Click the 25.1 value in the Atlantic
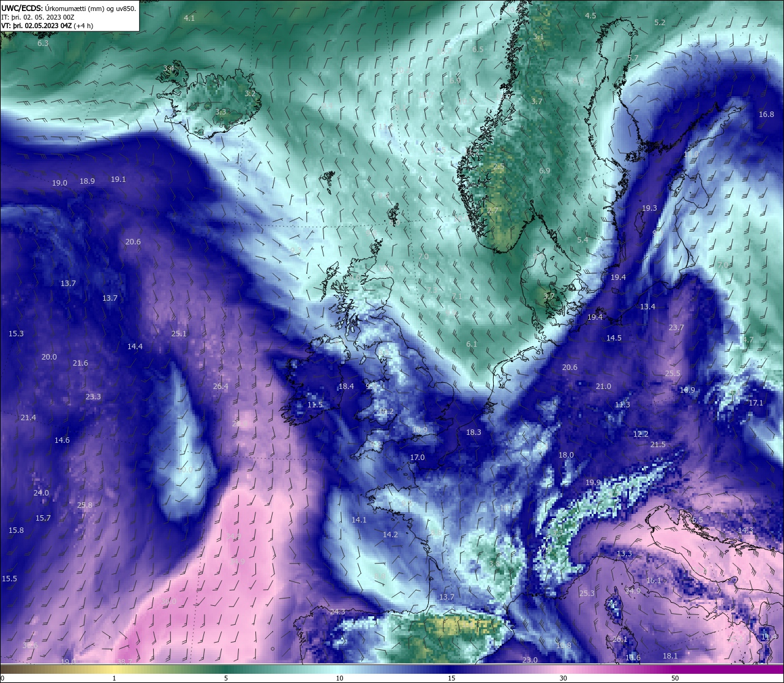 click(179, 334)
